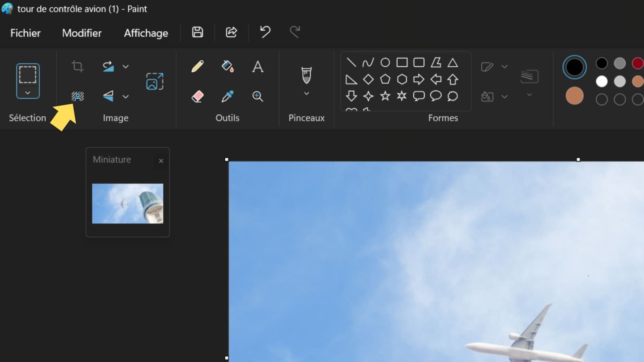
Task: Rotate the image clockwise
Action: point(108,66)
